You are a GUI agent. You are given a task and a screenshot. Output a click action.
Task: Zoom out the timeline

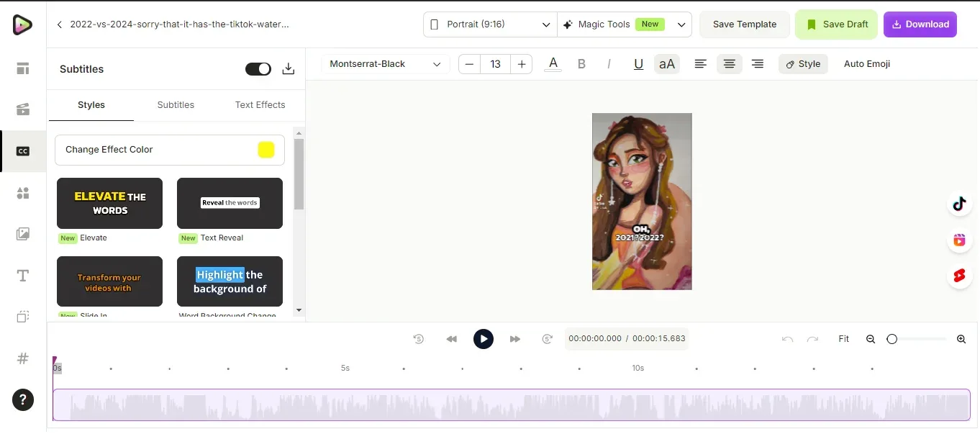click(x=871, y=339)
